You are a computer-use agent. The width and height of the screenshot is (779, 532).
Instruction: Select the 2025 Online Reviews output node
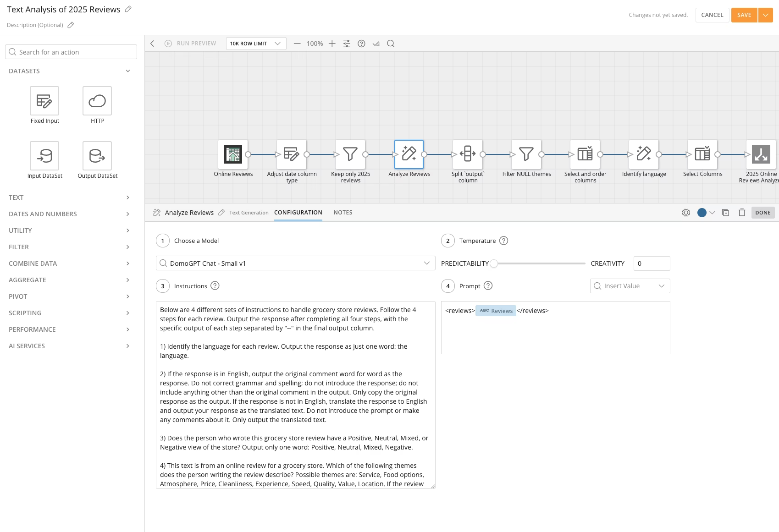(x=761, y=154)
